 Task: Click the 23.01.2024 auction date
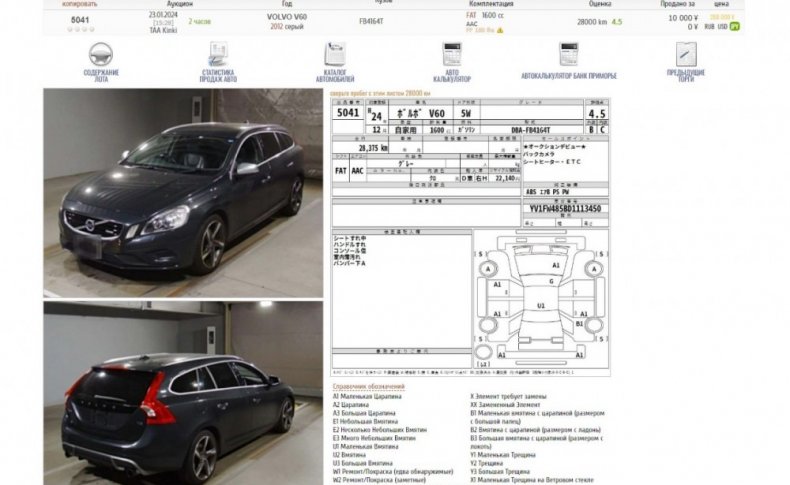pos(163,15)
